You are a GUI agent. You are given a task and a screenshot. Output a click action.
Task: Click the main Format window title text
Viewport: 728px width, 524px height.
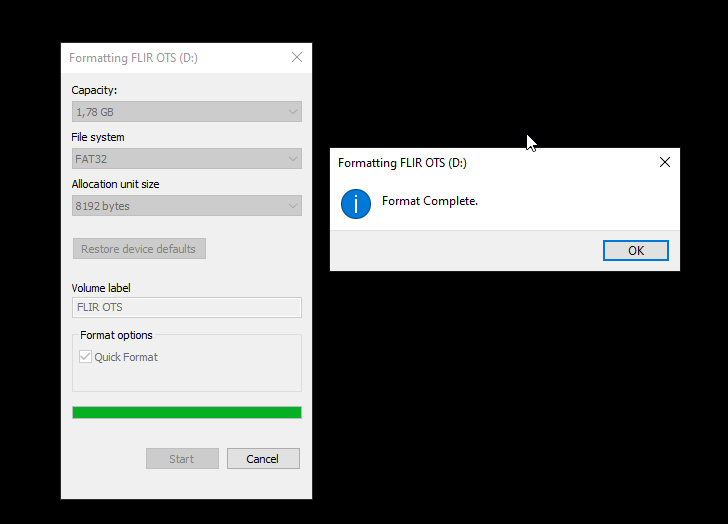click(133, 58)
